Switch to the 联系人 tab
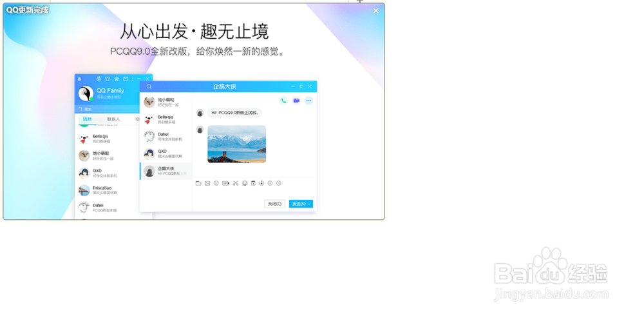This screenshot has height=316, width=644. click(113, 119)
